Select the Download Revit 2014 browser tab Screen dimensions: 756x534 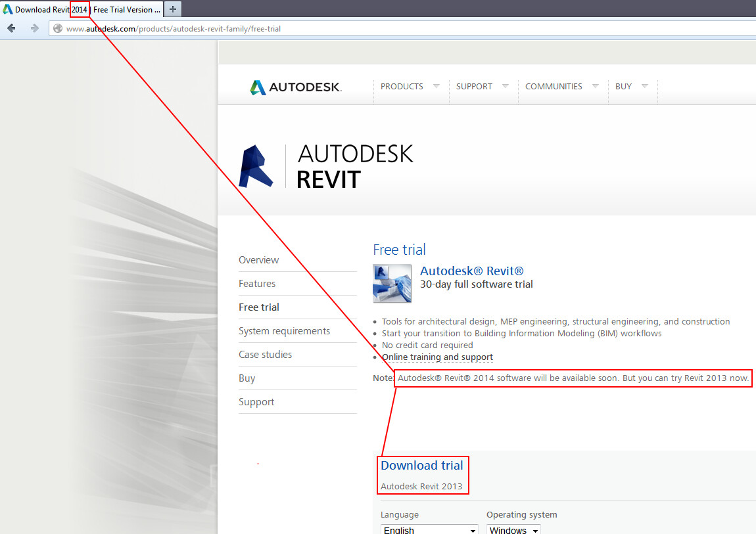tap(82, 9)
